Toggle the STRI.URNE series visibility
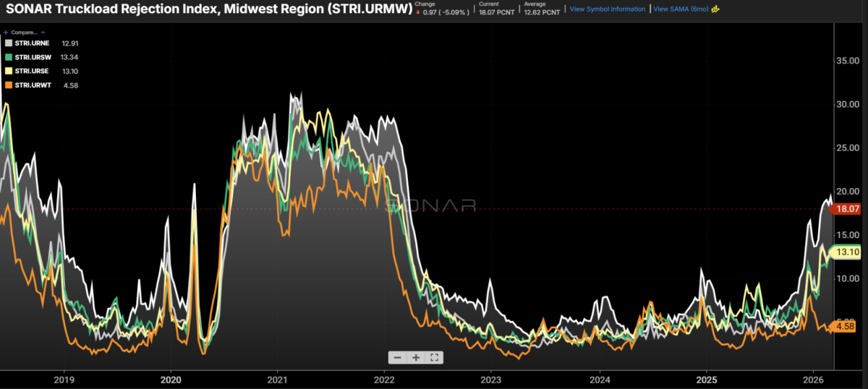 30,43
